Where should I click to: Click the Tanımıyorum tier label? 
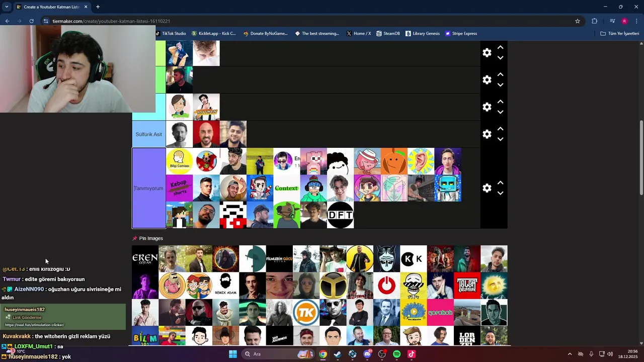[148, 188]
